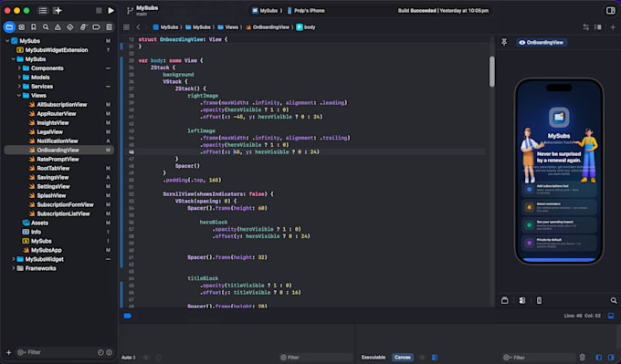The image size is (621, 364).
Task: Collapse the MySubs group folder
Action: [x=13, y=59]
